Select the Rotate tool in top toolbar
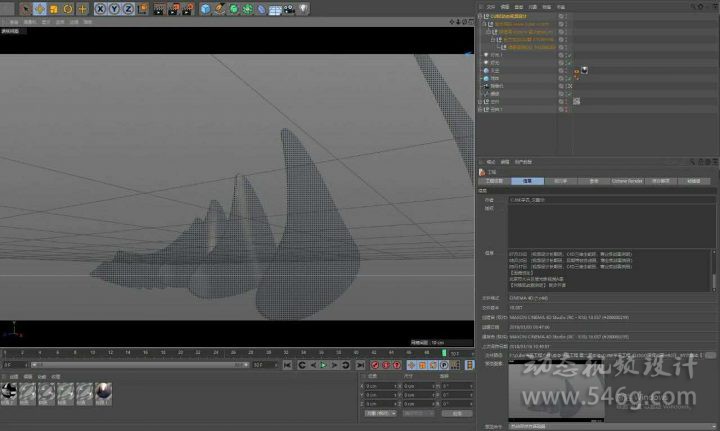The width and height of the screenshot is (720, 431). [x=67, y=9]
